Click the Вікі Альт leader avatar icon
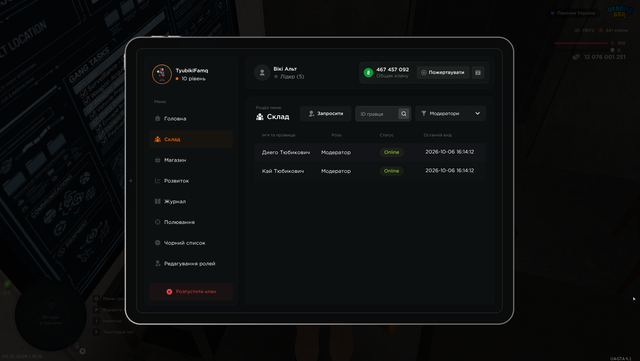The image size is (640, 361). (x=262, y=73)
